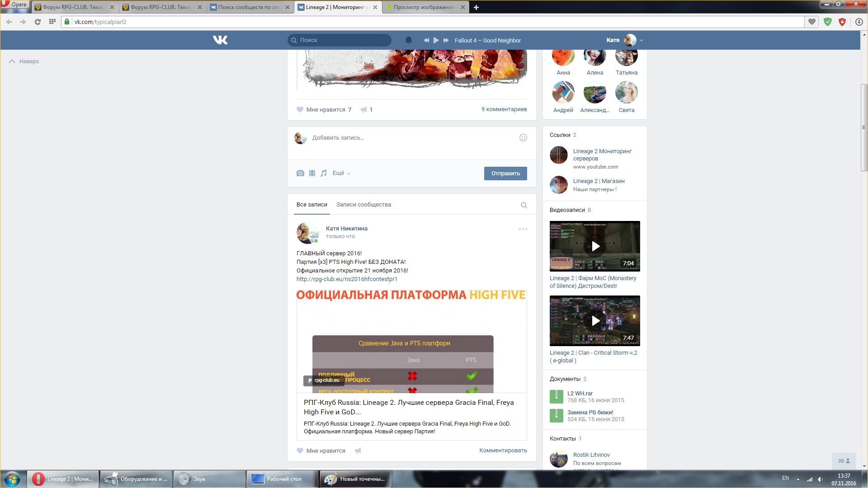Viewport: 868px width, 488px height.
Task: Play the 7:04 Фарм MoC video thumbnail
Action: click(595, 246)
